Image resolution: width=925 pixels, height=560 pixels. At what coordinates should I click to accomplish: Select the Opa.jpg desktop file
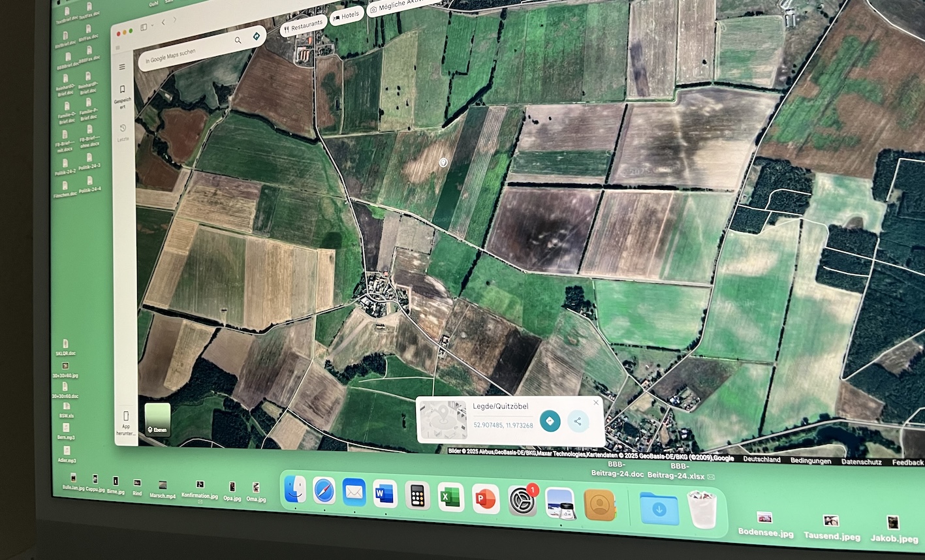tap(232, 491)
